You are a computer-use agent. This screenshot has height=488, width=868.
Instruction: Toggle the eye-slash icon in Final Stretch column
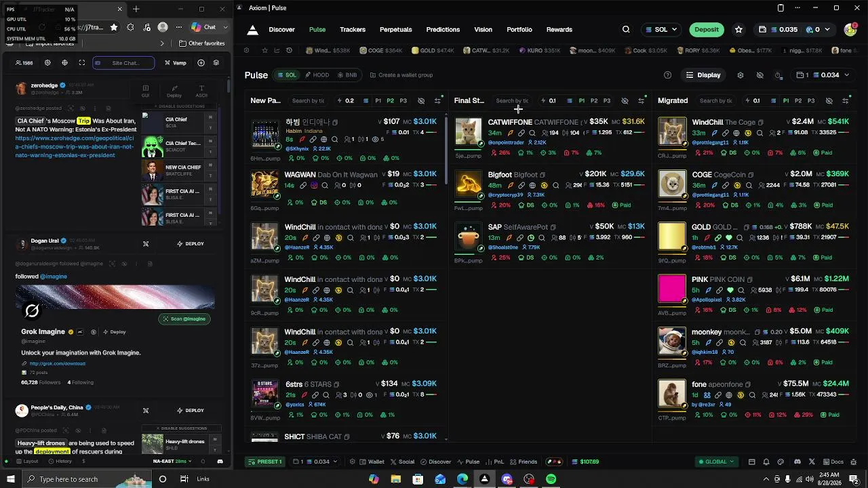tap(625, 101)
